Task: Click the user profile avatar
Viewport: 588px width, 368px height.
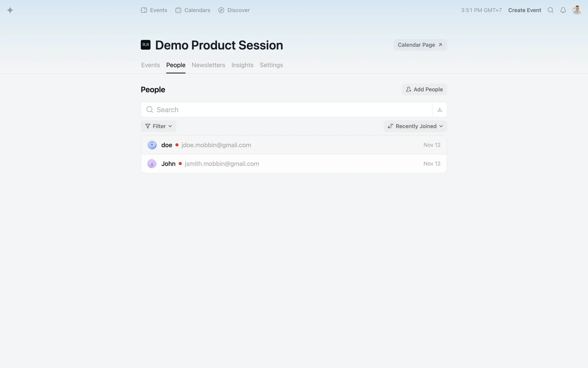Action: click(x=577, y=10)
